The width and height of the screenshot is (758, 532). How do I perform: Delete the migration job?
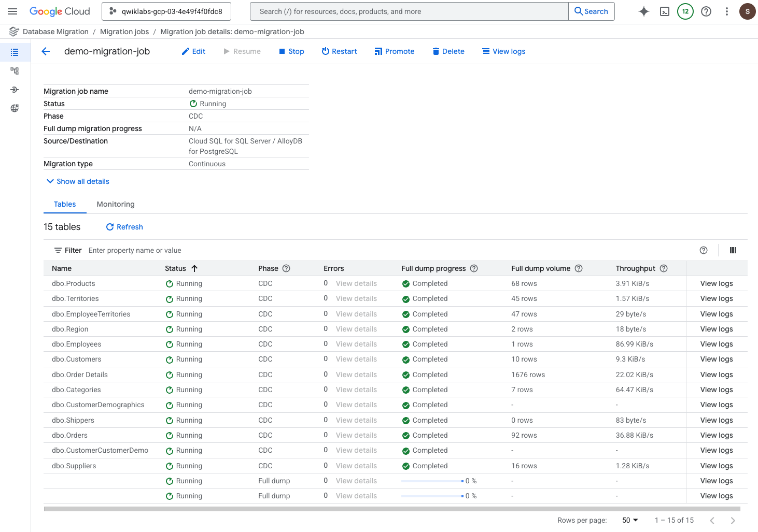click(x=448, y=51)
